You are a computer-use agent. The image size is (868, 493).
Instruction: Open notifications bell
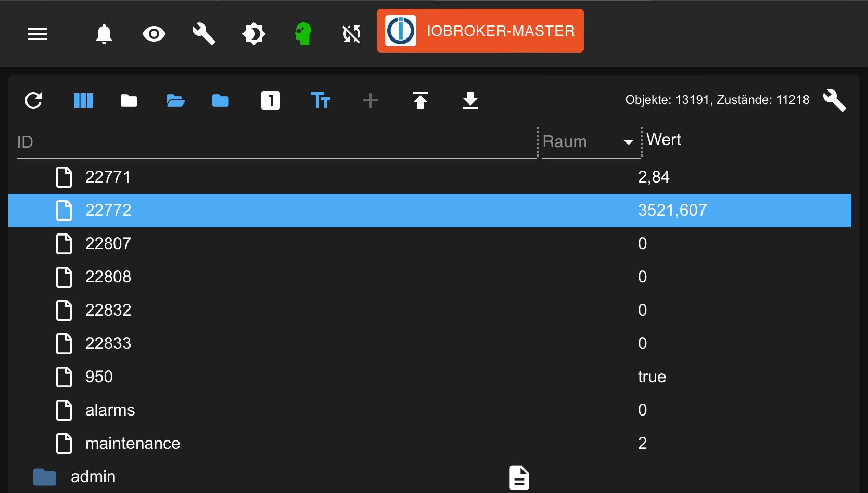click(104, 34)
